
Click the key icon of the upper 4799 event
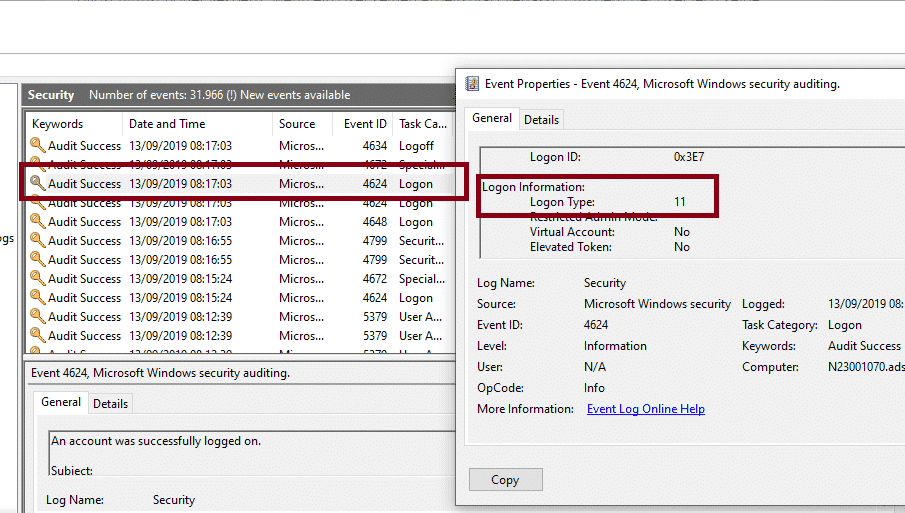(38, 241)
